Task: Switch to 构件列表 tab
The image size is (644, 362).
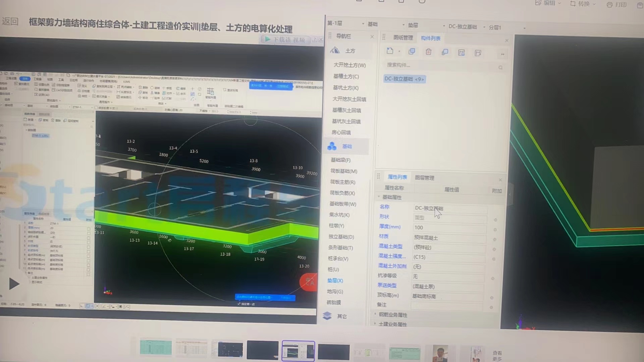Action: pos(431,39)
